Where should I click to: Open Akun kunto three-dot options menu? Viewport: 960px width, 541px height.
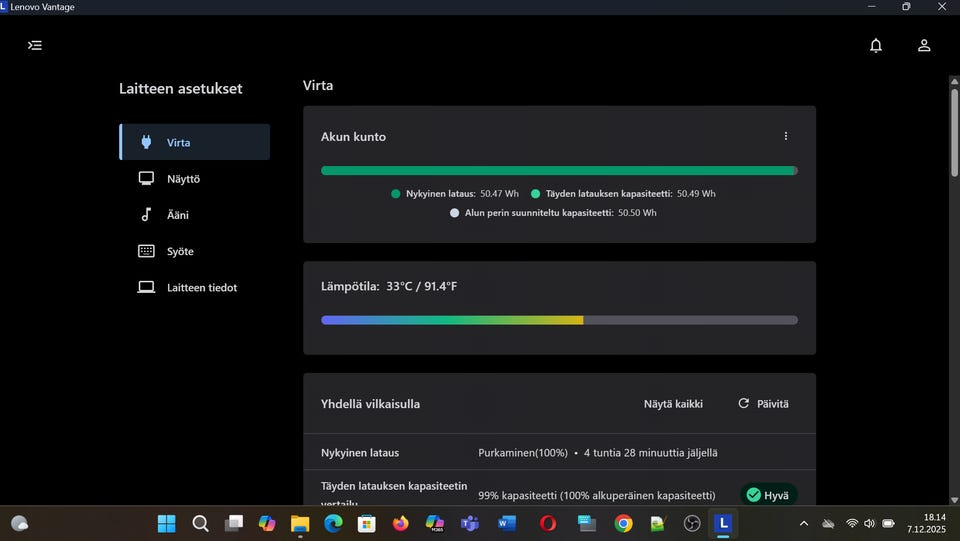[x=786, y=136]
